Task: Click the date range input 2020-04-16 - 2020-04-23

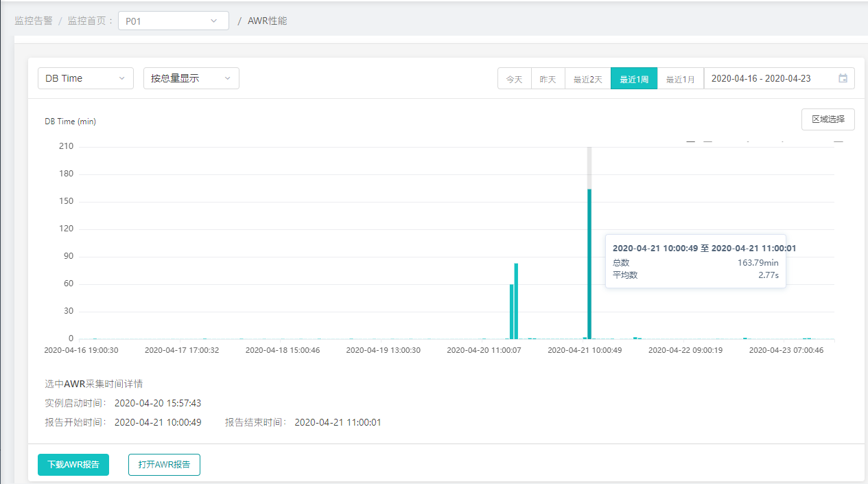Action: pyautogui.click(x=770, y=78)
